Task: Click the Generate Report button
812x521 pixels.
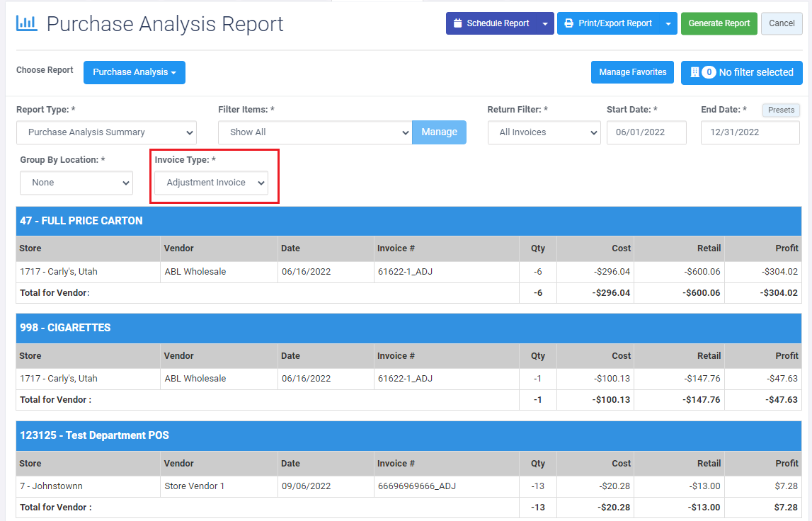Action: click(x=719, y=24)
